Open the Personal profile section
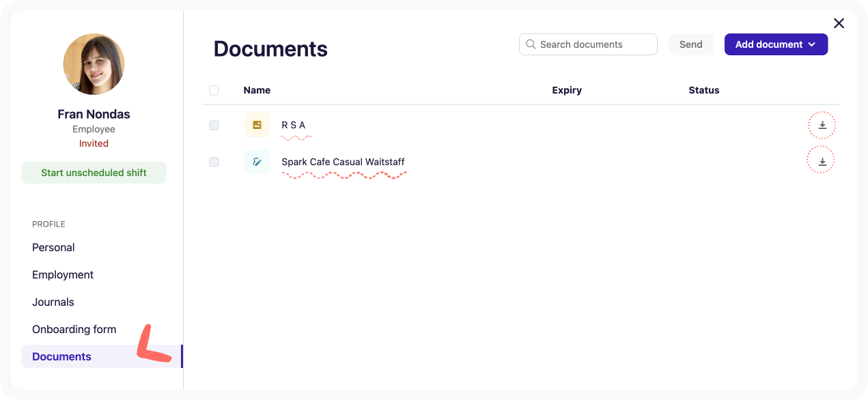Screen dimensions: 868x400 (x=53, y=247)
